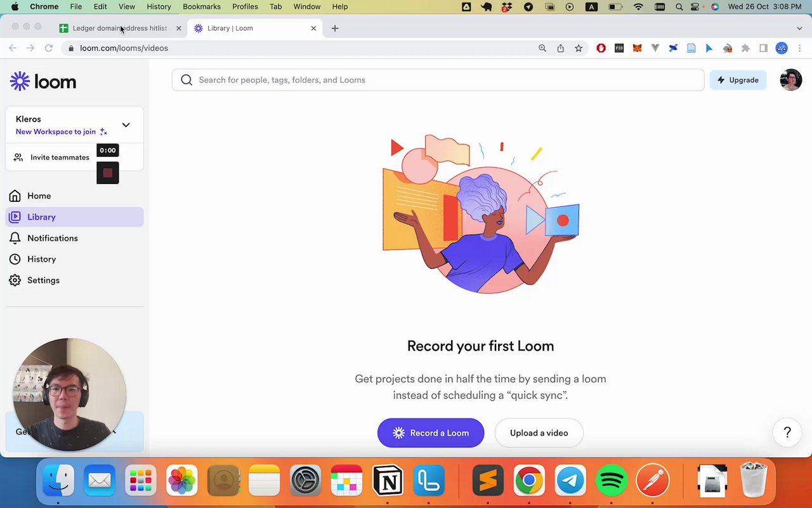Viewport: 812px width, 508px height.
Task: Click the share page icon
Action: 560,48
